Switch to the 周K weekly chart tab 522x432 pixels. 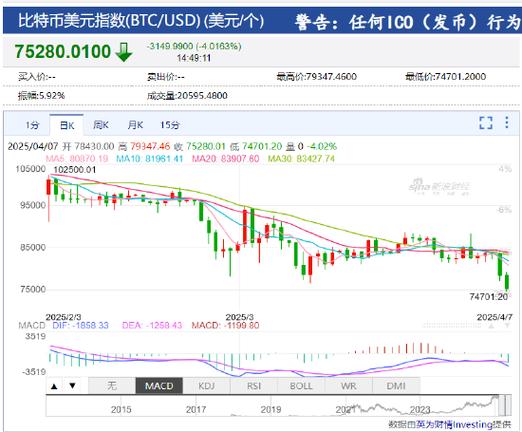101,125
